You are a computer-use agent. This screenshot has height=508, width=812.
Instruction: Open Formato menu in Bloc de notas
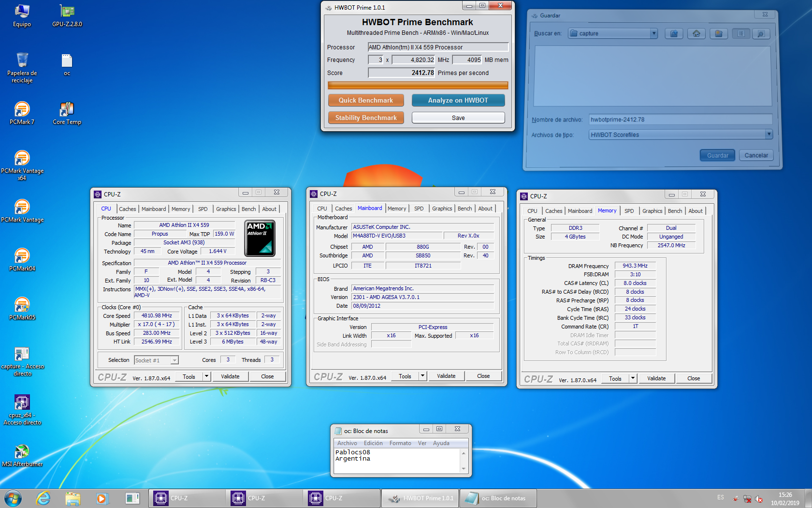(x=400, y=443)
